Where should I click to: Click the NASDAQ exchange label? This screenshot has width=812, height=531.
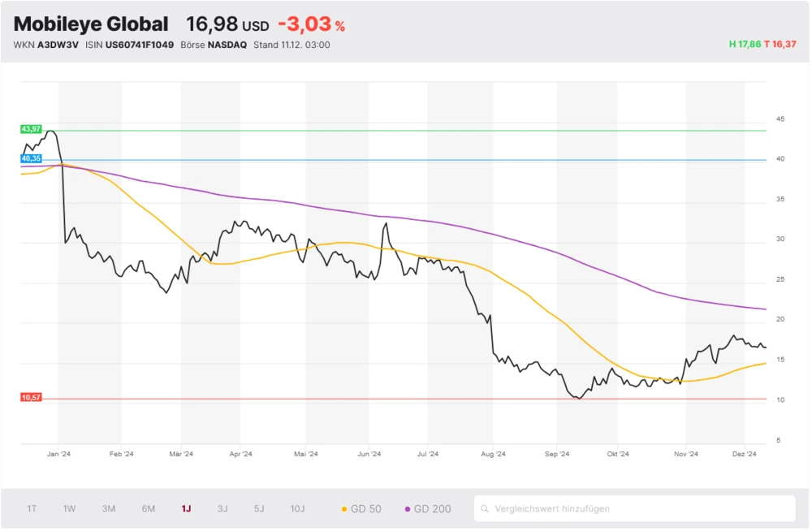pyautogui.click(x=227, y=45)
